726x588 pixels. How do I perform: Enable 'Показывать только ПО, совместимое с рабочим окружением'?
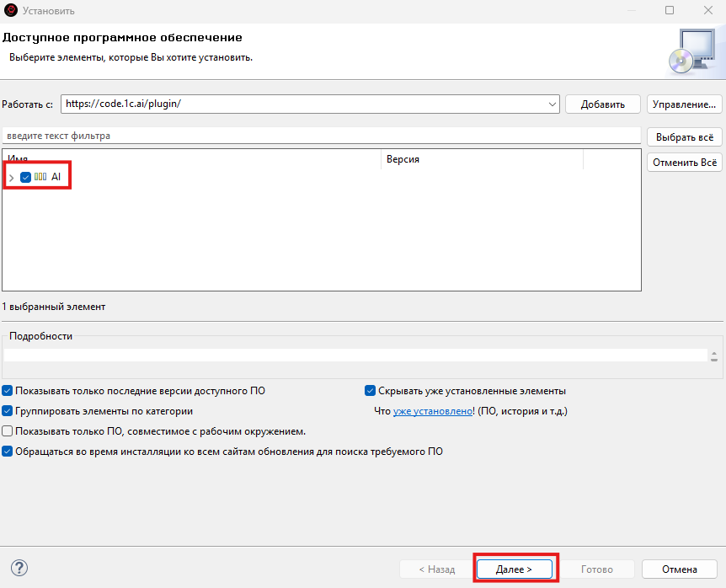coord(7,431)
